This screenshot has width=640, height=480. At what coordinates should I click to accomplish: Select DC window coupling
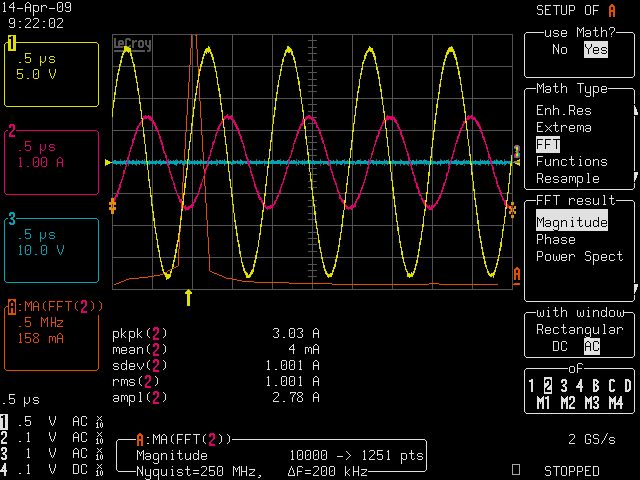560,346
